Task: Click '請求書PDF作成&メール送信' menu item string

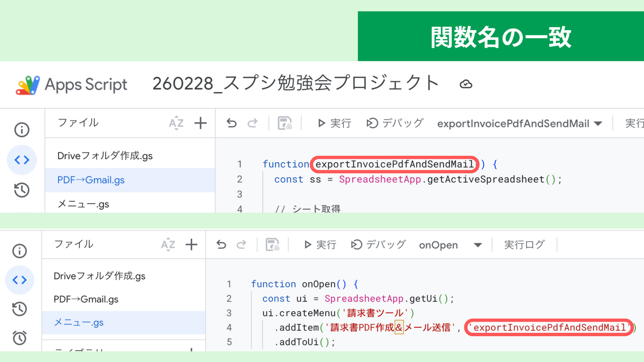Action: [x=390, y=327]
